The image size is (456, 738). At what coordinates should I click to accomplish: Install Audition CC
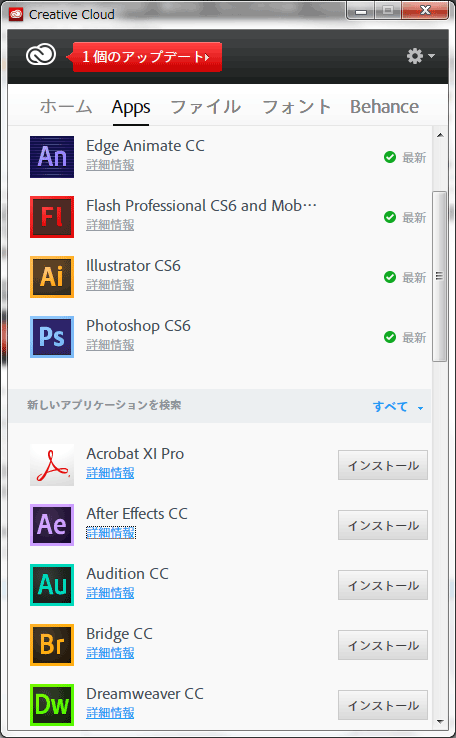(x=383, y=585)
